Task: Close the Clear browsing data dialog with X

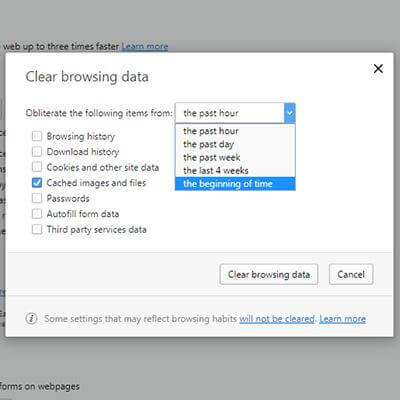Action: point(378,69)
